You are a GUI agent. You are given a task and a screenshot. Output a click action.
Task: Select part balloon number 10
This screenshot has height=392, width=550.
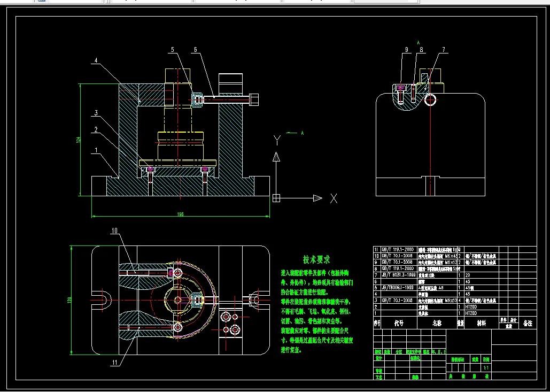click(x=115, y=230)
